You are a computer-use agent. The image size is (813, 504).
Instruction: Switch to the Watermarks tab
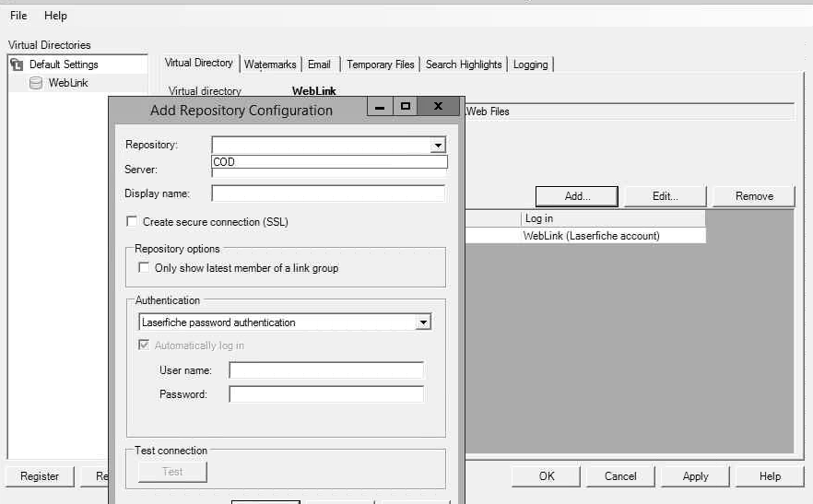(270, 64)
